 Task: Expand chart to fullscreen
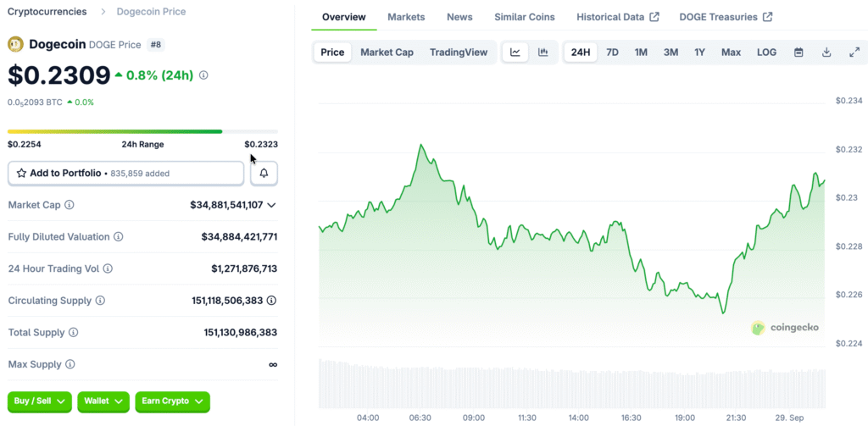tap(854, 53)
